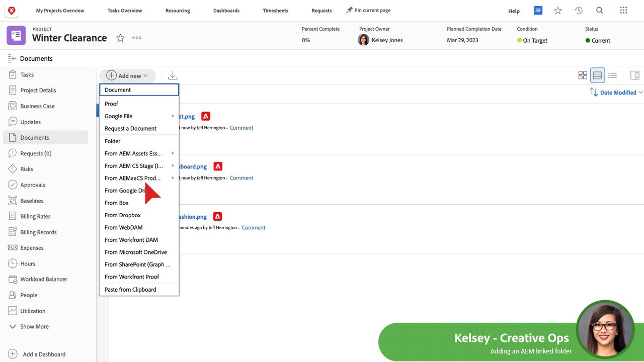The height and width of the screenshot is (362, 644).
Task: Click the download documents icon
Action: click(173, 75)
